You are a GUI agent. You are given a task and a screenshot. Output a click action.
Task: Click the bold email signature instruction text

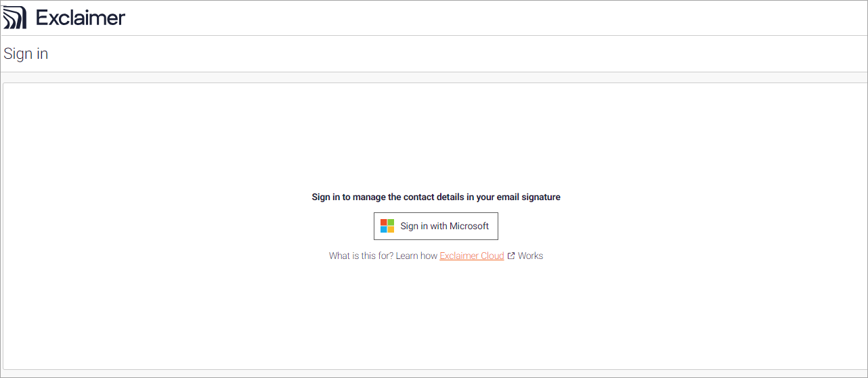point(435,197)
